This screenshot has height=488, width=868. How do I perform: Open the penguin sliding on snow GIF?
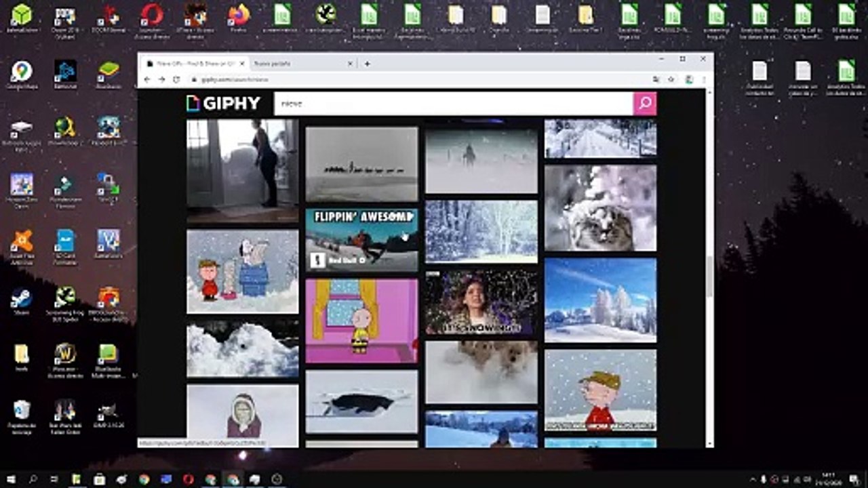pyautogui.click(x=361, y=401)
